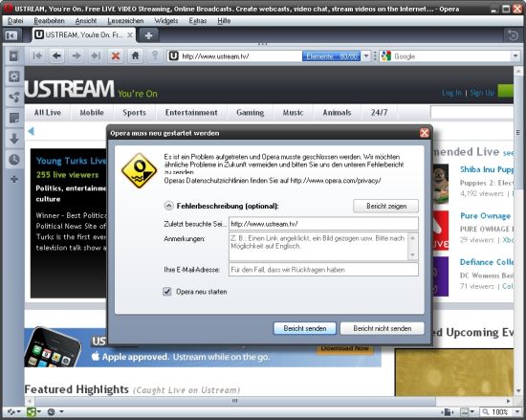Click the 'Bericht senden' button
Image resolution: width=526 pixels, height=420 pixels.
point(304,328)
